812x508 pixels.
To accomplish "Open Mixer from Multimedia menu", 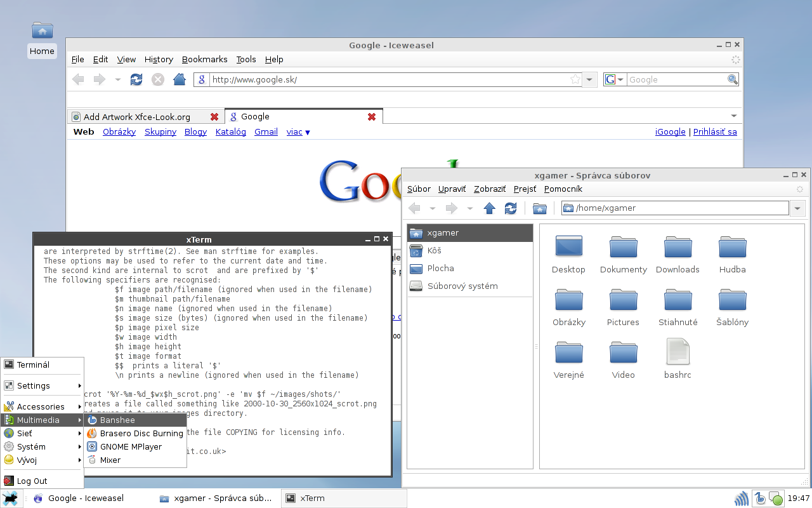I will 136,460.
